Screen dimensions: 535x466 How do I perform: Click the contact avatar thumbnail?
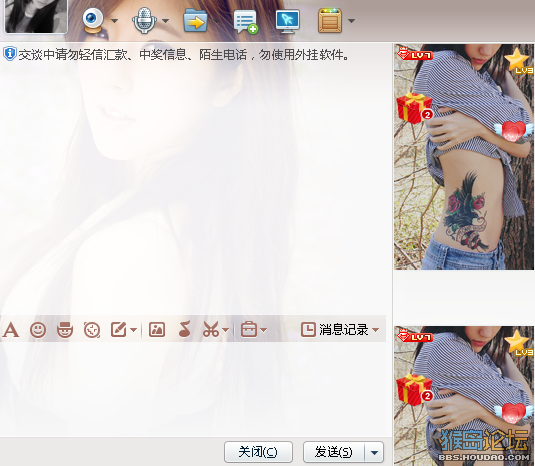coord(36,16)
